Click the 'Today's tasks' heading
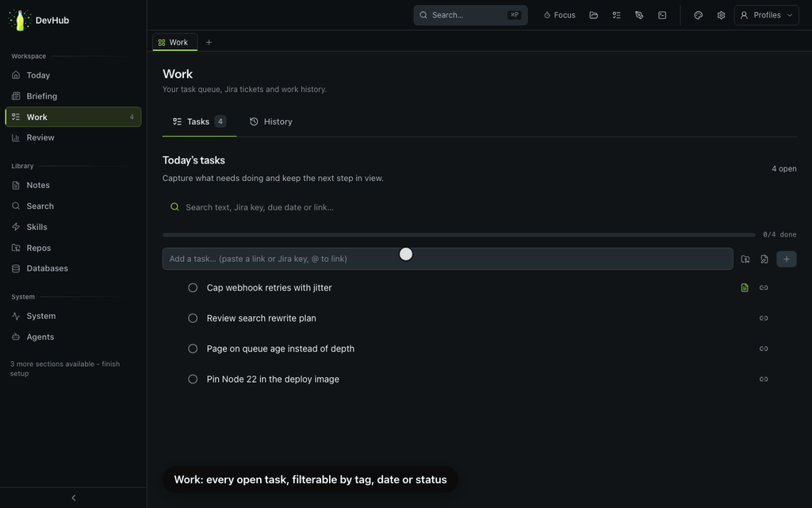The height and width of the screenshot is (508, 812). coord(193,160)
